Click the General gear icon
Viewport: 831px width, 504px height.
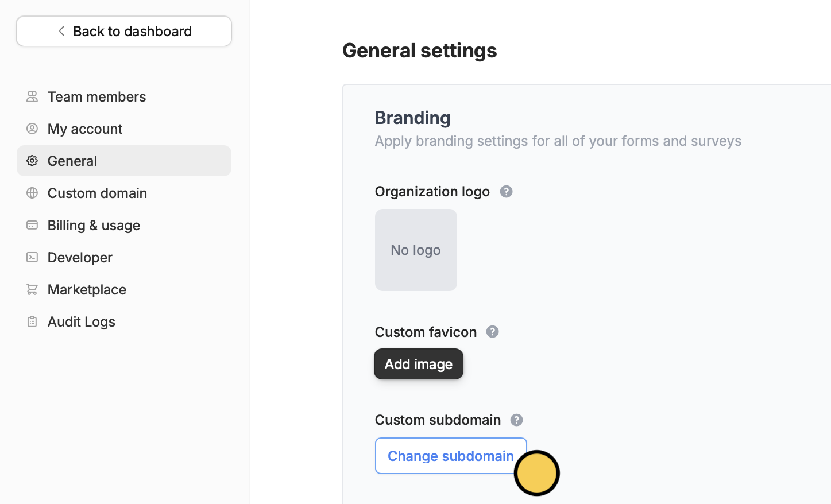click(32, 161)
